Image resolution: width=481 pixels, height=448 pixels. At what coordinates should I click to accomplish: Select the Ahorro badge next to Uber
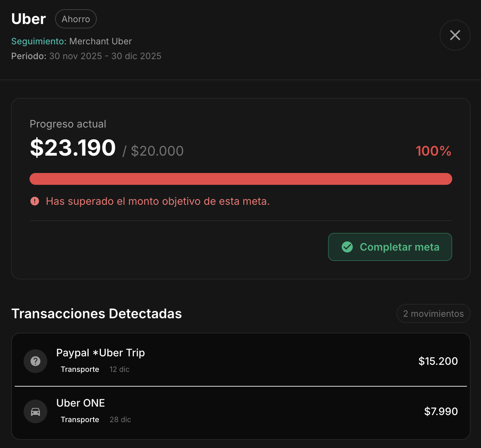click(76, 19)
